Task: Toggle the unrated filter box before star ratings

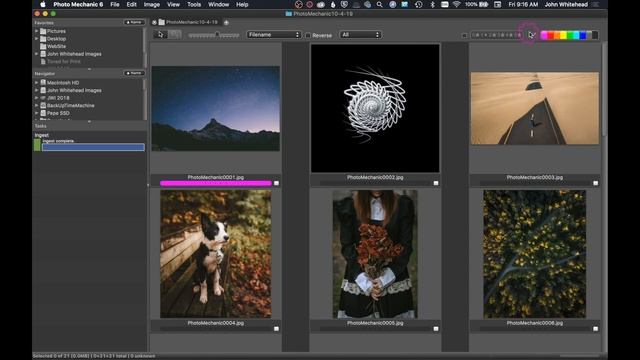Action: (464, 36)
